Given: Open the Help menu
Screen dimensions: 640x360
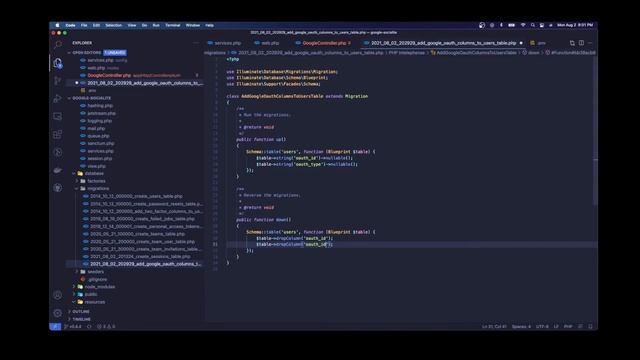Looking at the screenshot, I should coord(209,25).
